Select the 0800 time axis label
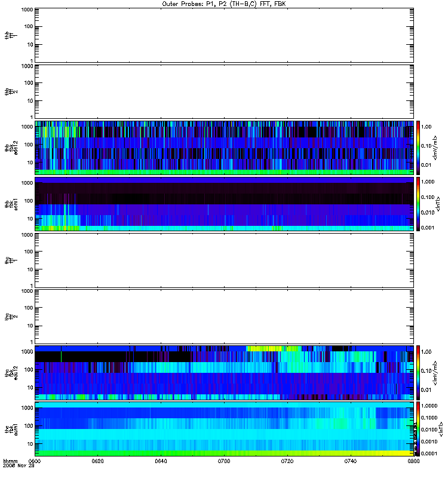The height and width of the screenshot is (478, 448). [x=413, y=461]
